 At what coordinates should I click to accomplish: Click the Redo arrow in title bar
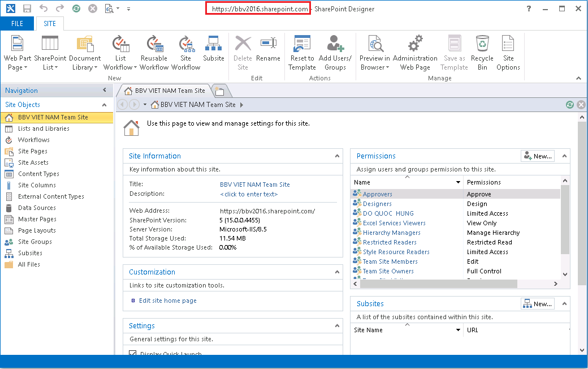tap(59, 8)
